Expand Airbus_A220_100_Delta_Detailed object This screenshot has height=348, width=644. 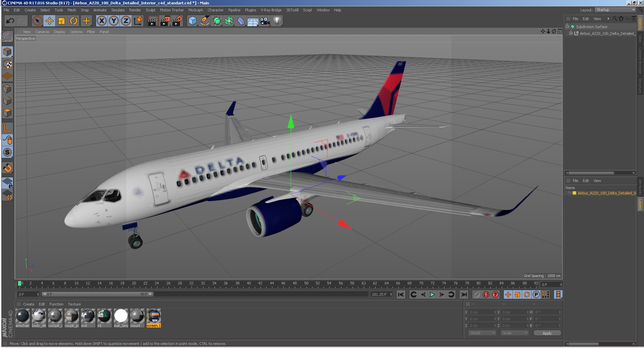(571, 33)
